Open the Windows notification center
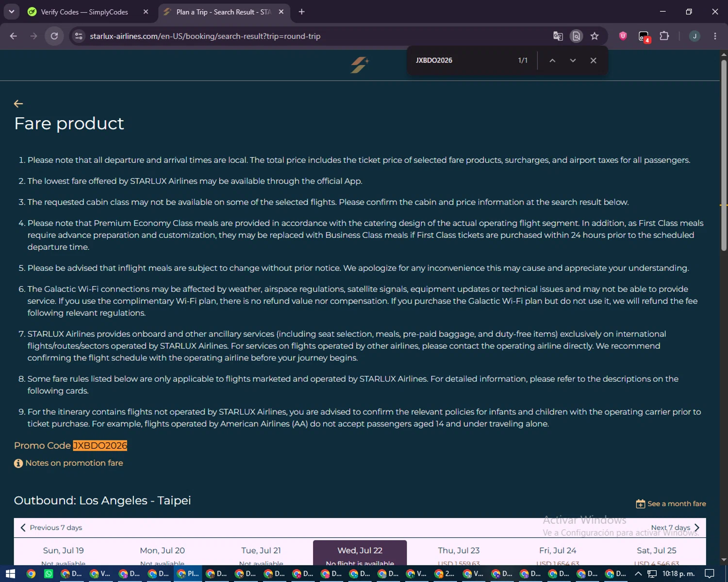Image resolution: width=728 pixels, height=582 pixels. pyautogui.click(x=710, y=574)
